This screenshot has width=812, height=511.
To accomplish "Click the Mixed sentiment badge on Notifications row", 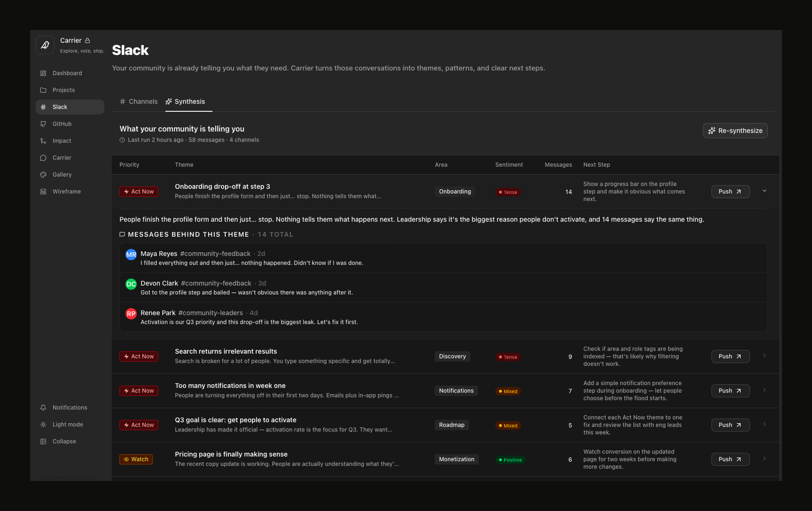I will (508, 391).
